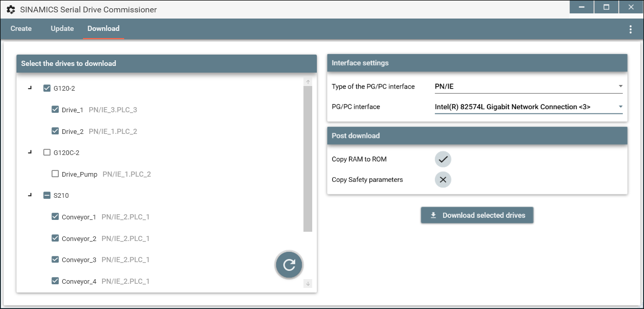Screen dimensions: 644x309
Task: Select the Download tab
Action: pos(104,29)
